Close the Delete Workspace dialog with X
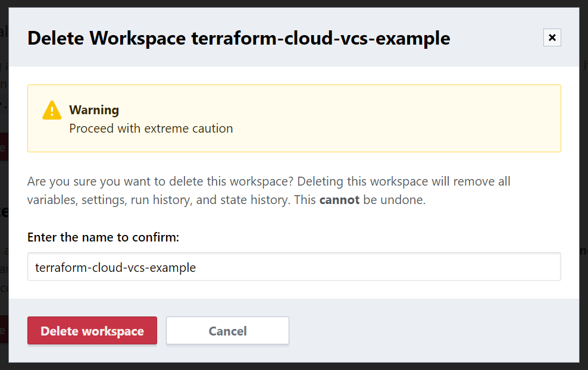The width and height of the screenshot is (588, 370). tap(552, 38)
